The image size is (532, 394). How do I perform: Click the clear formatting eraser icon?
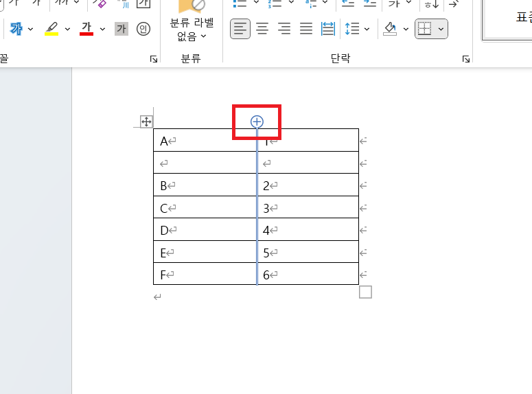tap(100, 3)
